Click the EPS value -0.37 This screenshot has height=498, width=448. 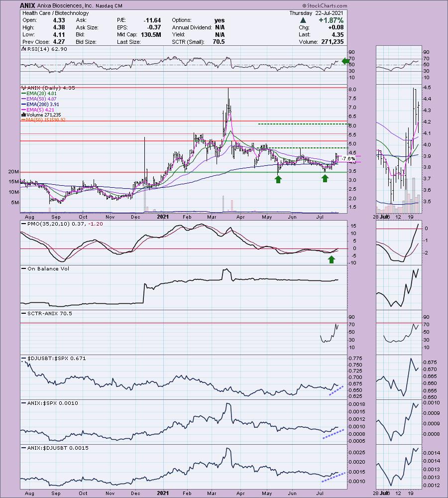154,27
